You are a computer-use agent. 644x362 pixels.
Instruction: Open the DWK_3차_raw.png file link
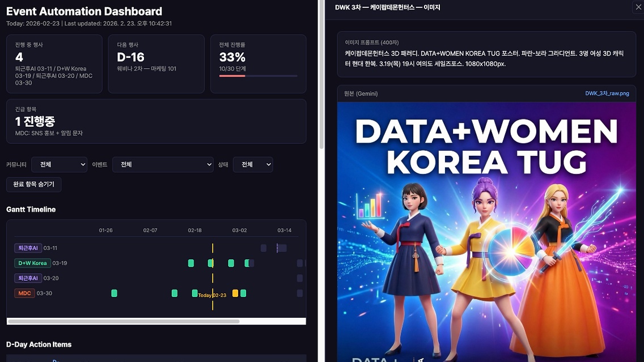click(x=607, y=93)
